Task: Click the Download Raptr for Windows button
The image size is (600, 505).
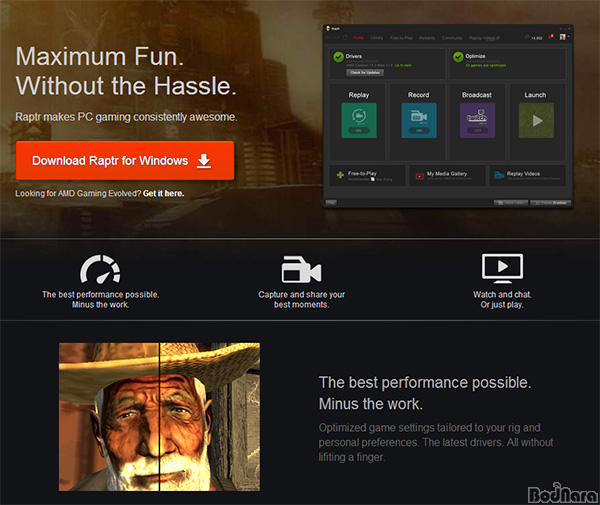Action: pyautogui.click(x=125, y=161)
